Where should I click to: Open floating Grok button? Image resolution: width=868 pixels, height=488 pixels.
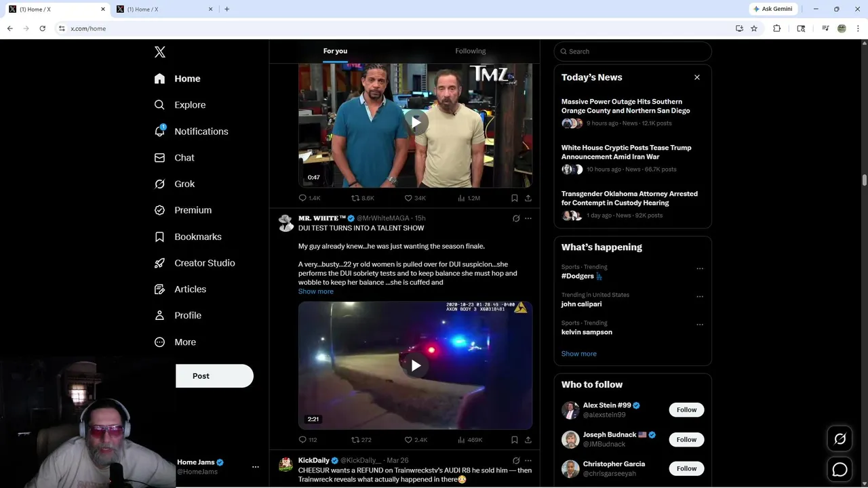point(840,439)
